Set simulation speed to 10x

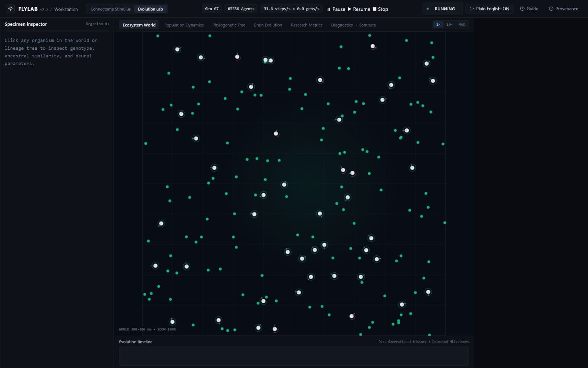coord(449,25)
